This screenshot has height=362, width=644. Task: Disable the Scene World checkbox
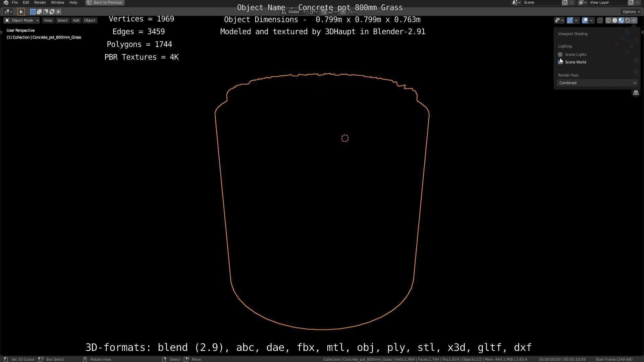coord(560,62)
